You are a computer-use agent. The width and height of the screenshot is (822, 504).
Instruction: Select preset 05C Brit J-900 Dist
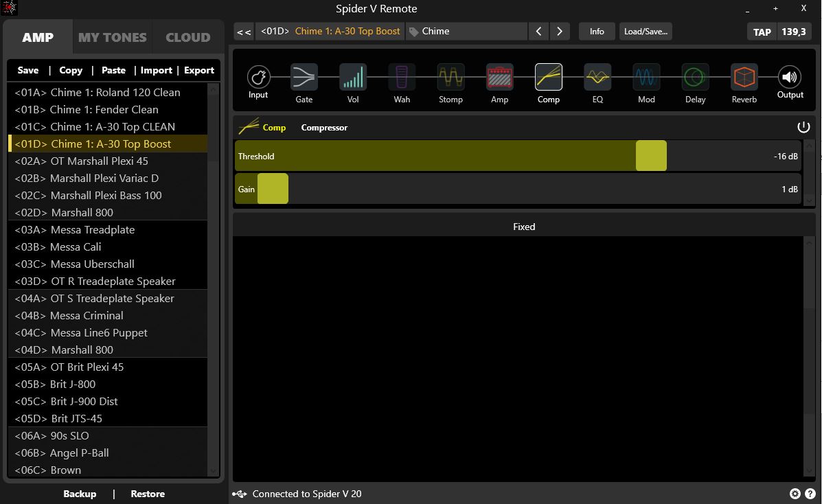coord(107,401)
